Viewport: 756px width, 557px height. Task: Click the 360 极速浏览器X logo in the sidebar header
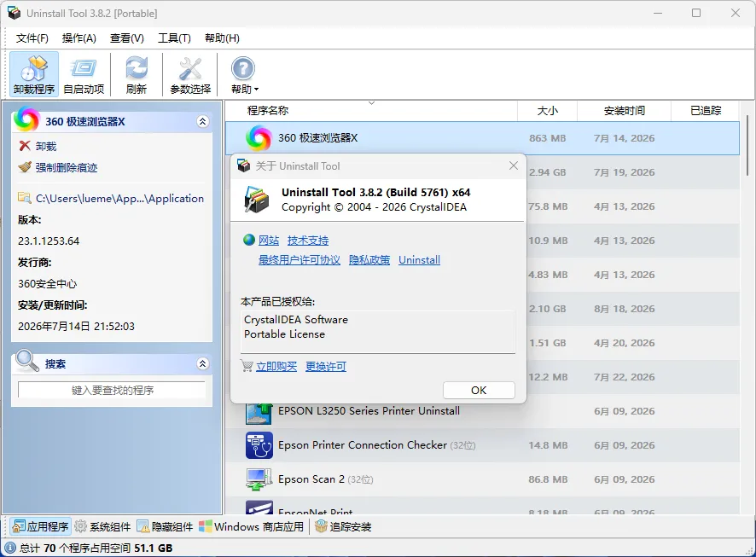(x=26, y=119)
